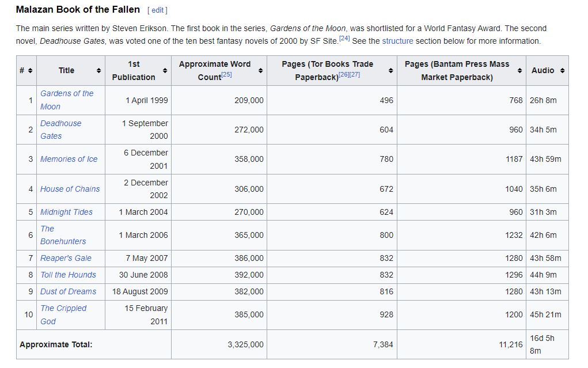Click the Title column sort arrows

tap(98, 70)
